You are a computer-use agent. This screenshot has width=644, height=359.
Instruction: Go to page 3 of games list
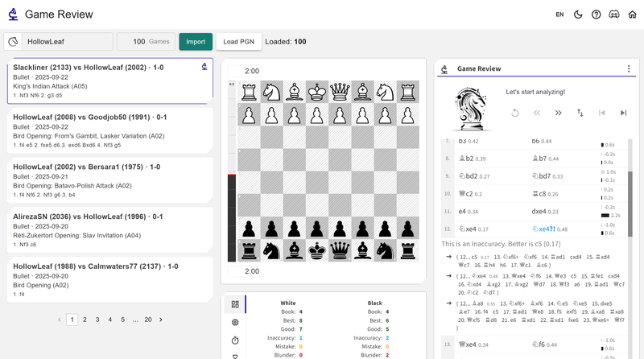[98, 320]
